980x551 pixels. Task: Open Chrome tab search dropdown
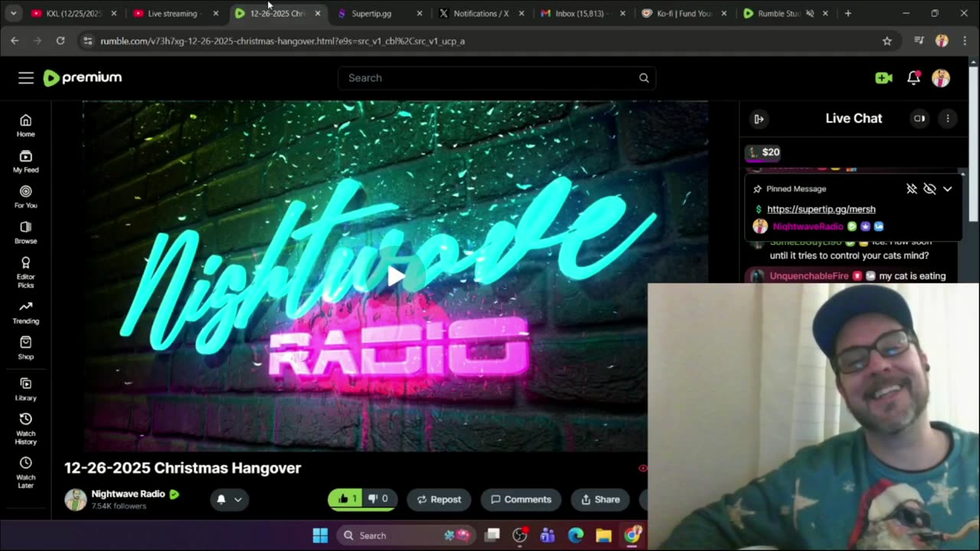pos(13,14)
